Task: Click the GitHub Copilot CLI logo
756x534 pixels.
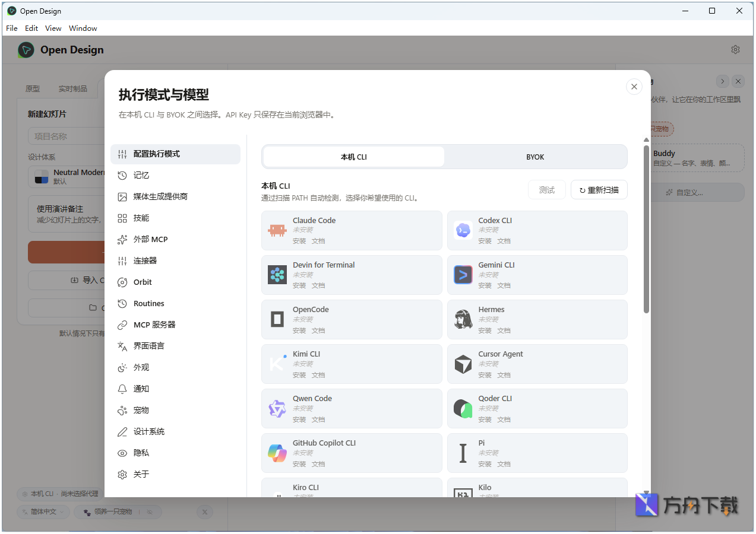Action: coord(277,453)
